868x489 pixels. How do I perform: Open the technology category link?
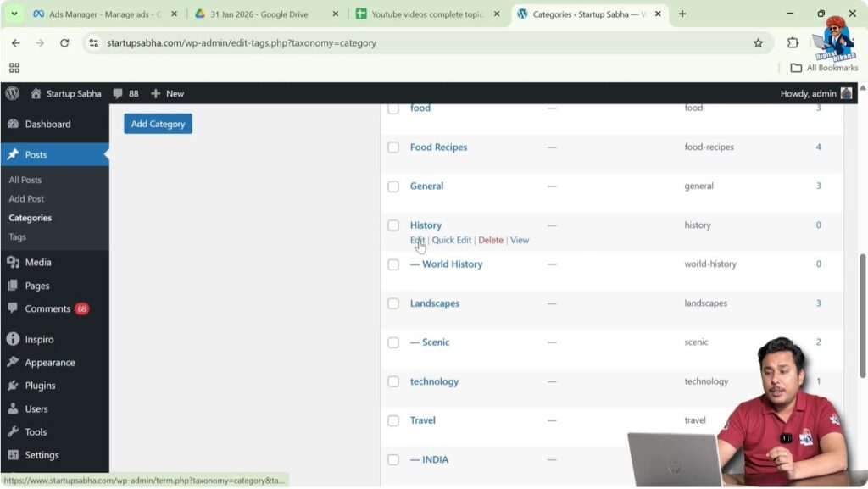434,381
